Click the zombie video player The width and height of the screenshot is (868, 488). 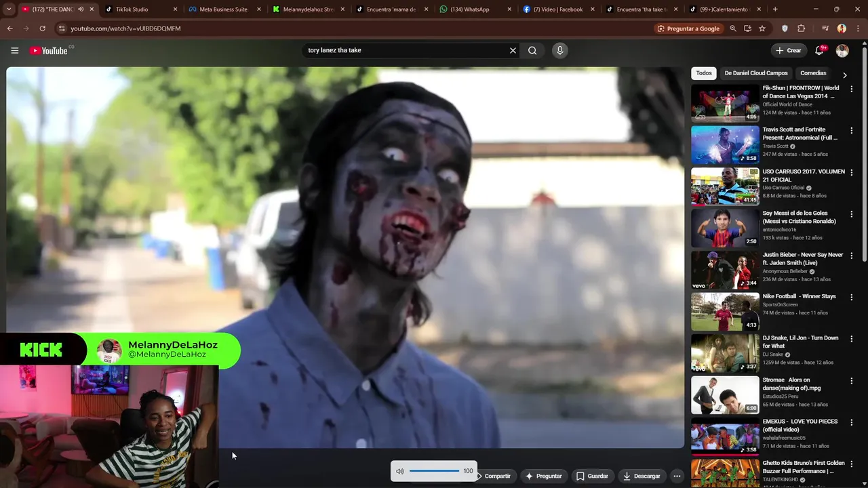pos(345,257)
